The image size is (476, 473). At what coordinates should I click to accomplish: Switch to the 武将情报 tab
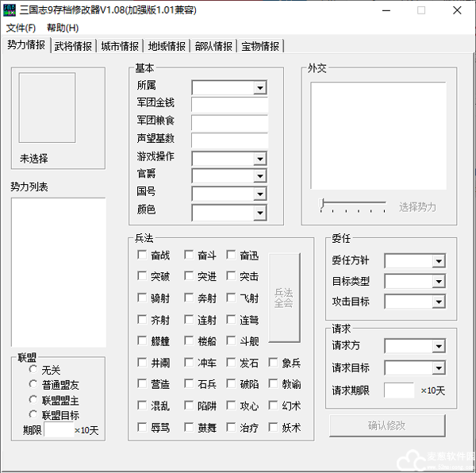[x=73, y=46]
